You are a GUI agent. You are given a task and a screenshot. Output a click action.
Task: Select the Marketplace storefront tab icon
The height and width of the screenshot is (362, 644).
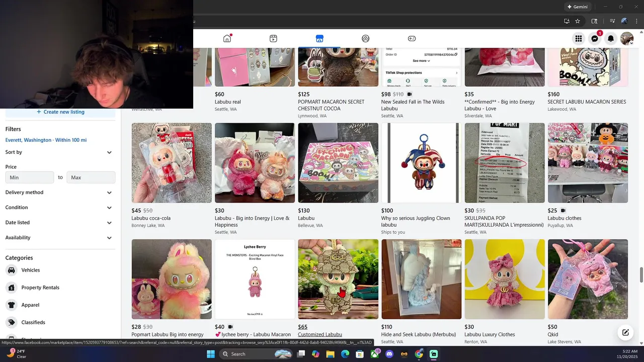[x=319, y=38]
